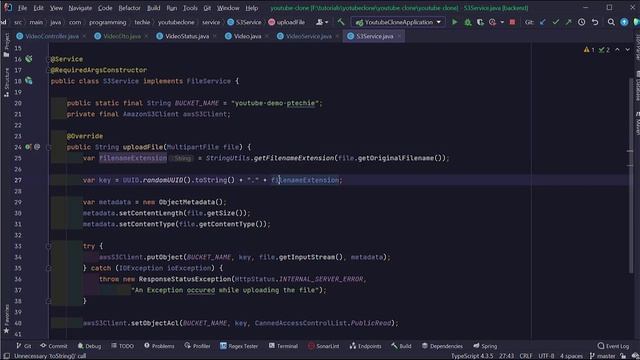Switch to the Video.java editor tab

click(x=247, y=36)
